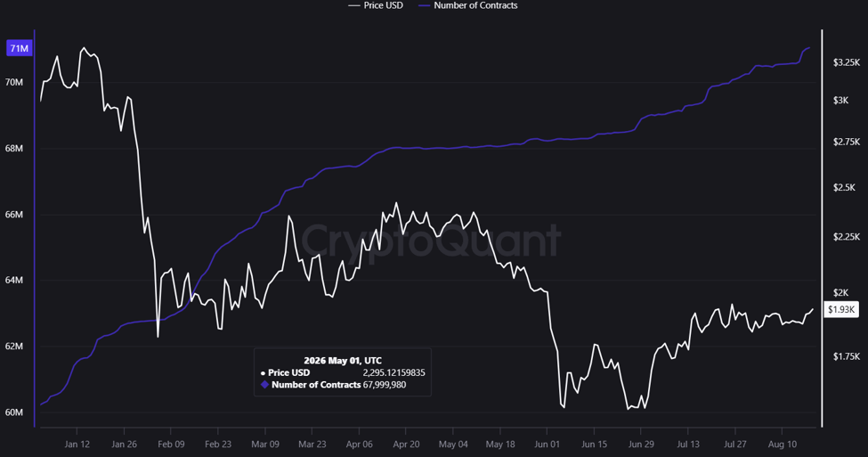Select the Aug 10 date label

(783, 445)
